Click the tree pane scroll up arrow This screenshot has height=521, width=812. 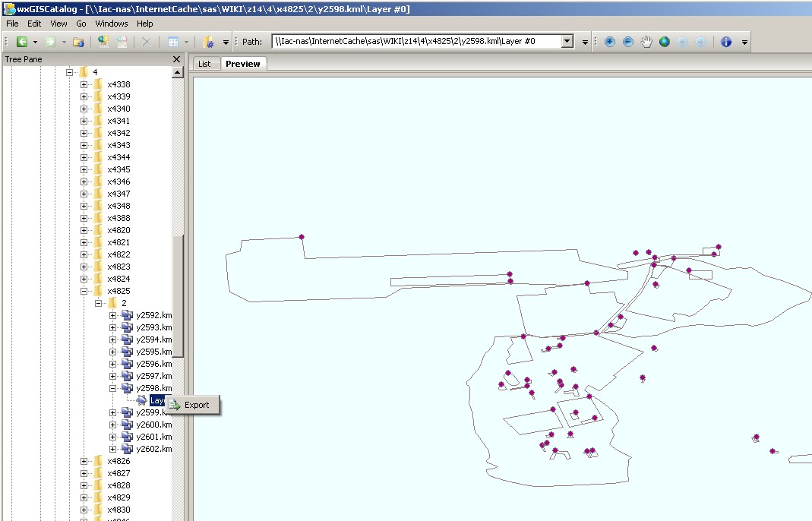tap(178, 72)
